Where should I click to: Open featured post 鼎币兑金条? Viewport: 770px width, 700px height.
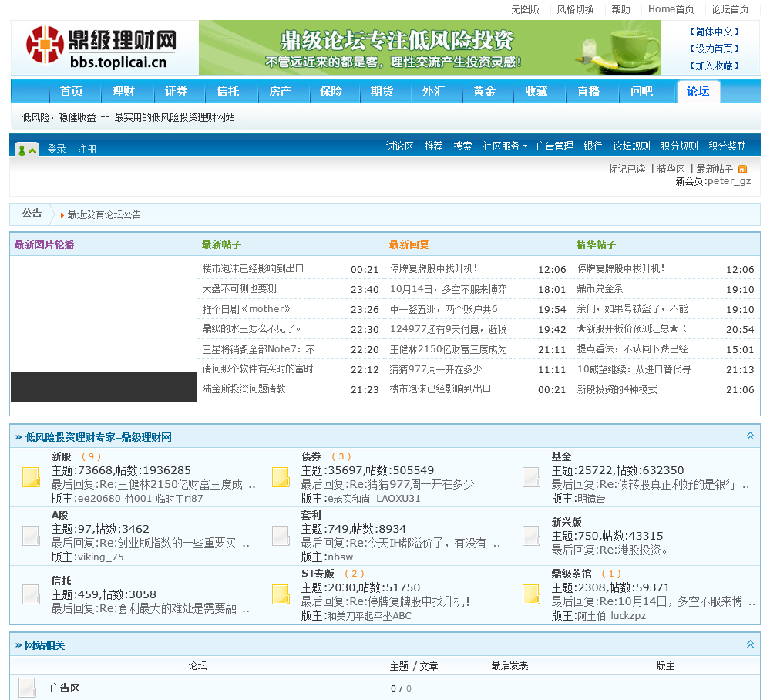(x=600, y=289)
